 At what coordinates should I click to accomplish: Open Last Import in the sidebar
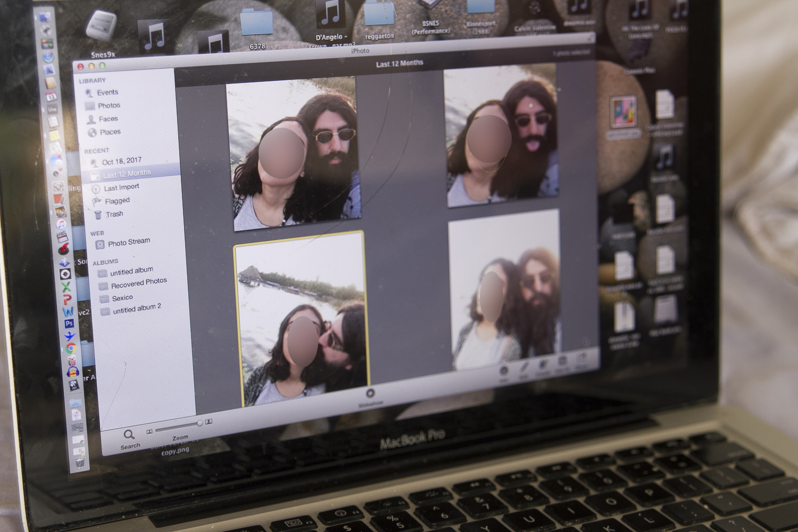pos(115,188)
